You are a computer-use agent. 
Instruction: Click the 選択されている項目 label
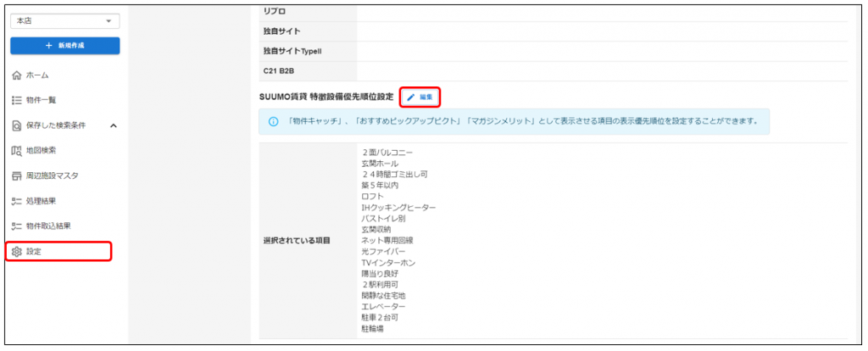click(x=296, y=240)
